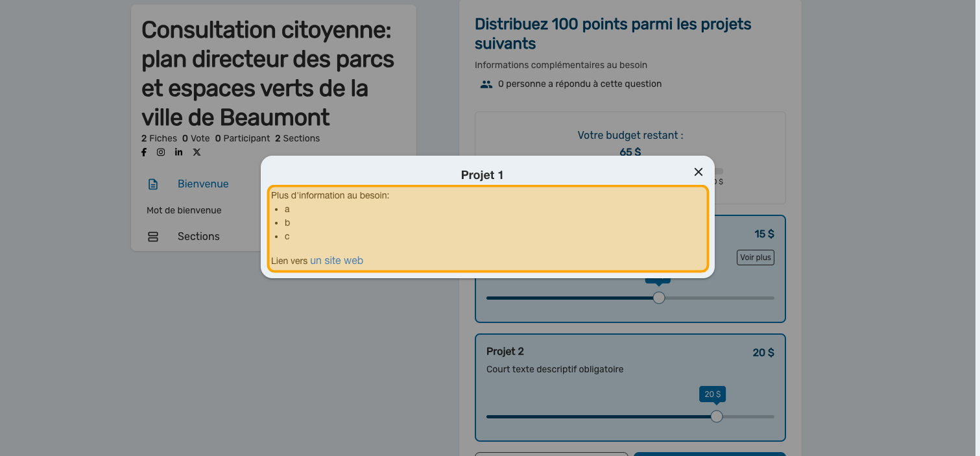Image resolution: width=980 pixels, height=456 pixels.
Task: Click the Instagram icon
Action: [x=161, y=152]
